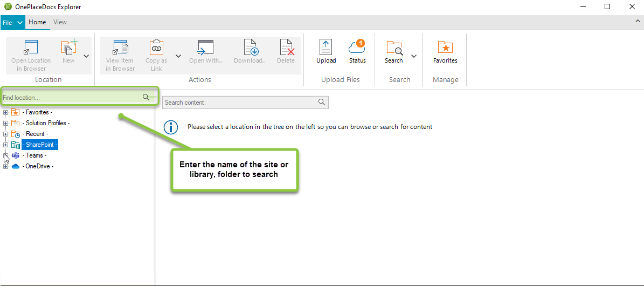Screen dimensions: 644x286
Task: Click the New item icon
Action: 68,47
